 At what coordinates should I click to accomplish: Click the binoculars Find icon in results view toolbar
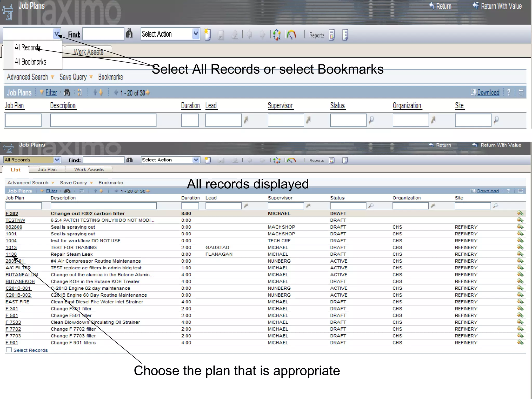129,160
